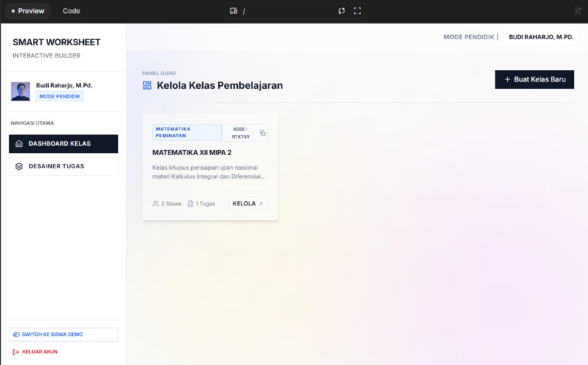Viewport: 588px width, 365px height.
Task: Switch to the Preview tab
Action: click(x=28, y=11)
